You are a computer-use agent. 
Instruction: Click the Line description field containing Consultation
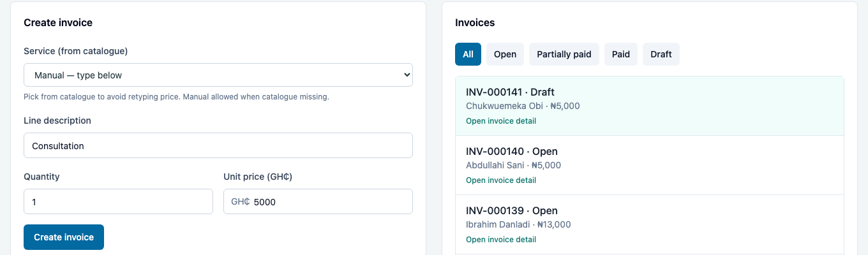click(x=218, y=145)
